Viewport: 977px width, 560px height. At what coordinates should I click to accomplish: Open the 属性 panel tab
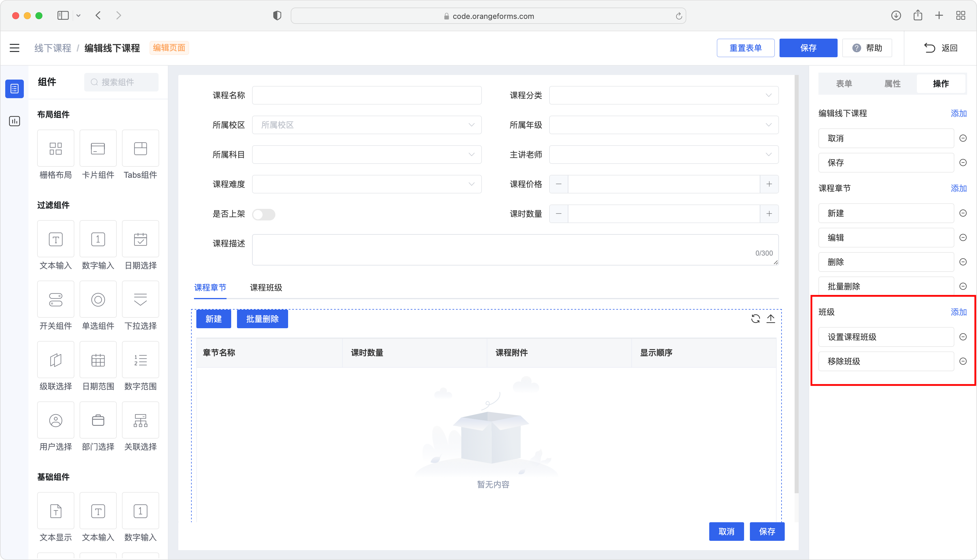coord(892,83)
